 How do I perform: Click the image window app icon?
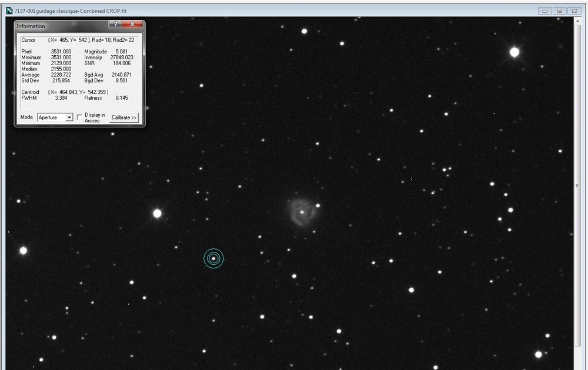[9, 11]
